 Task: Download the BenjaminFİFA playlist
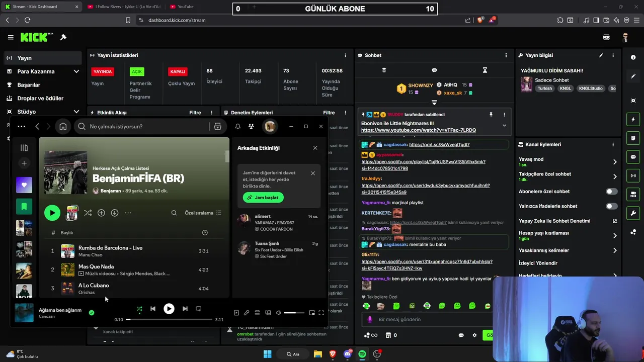(115, 213)
